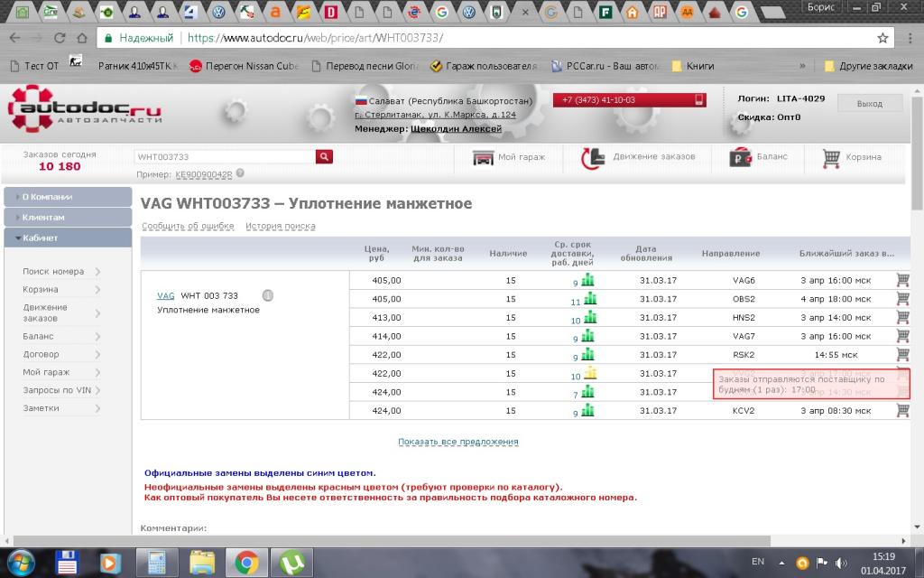Open PCCar.ru bookmark
This screenshot has width=924, height=578.
coord(605,66)
